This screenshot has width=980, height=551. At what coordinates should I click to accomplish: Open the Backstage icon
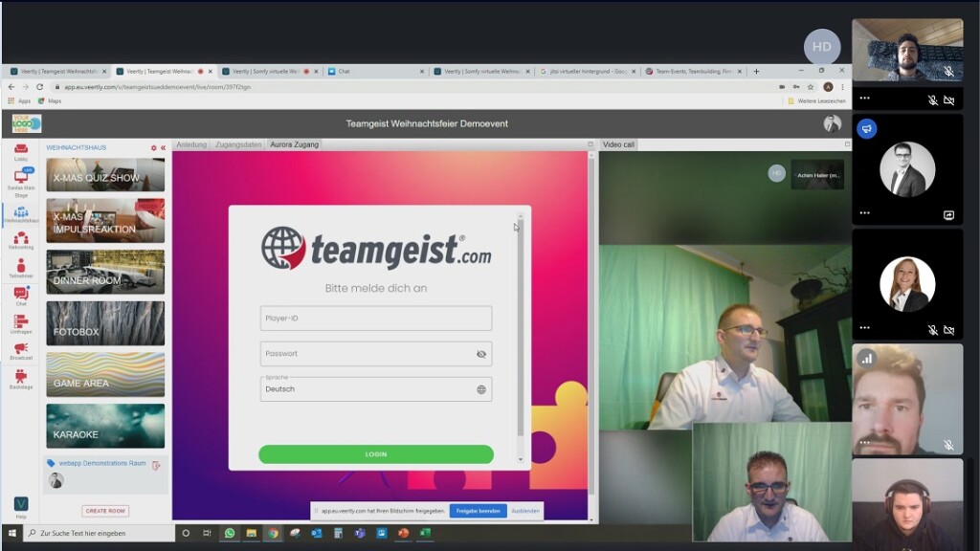(21, 379)
